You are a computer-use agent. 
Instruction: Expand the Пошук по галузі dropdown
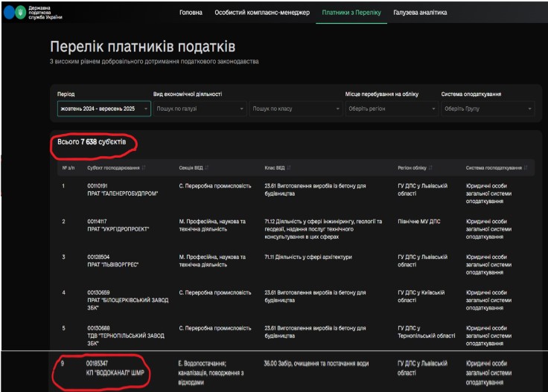pos(200,109)
